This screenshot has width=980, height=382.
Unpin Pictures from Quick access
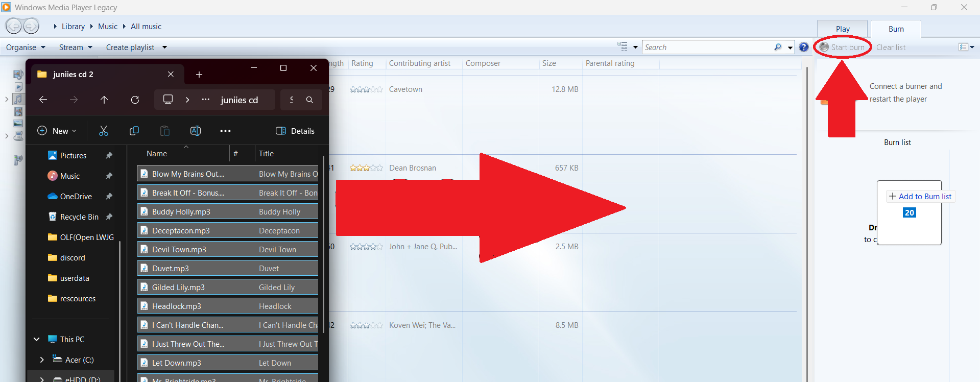pyautogui.click(x=109, y=155)
